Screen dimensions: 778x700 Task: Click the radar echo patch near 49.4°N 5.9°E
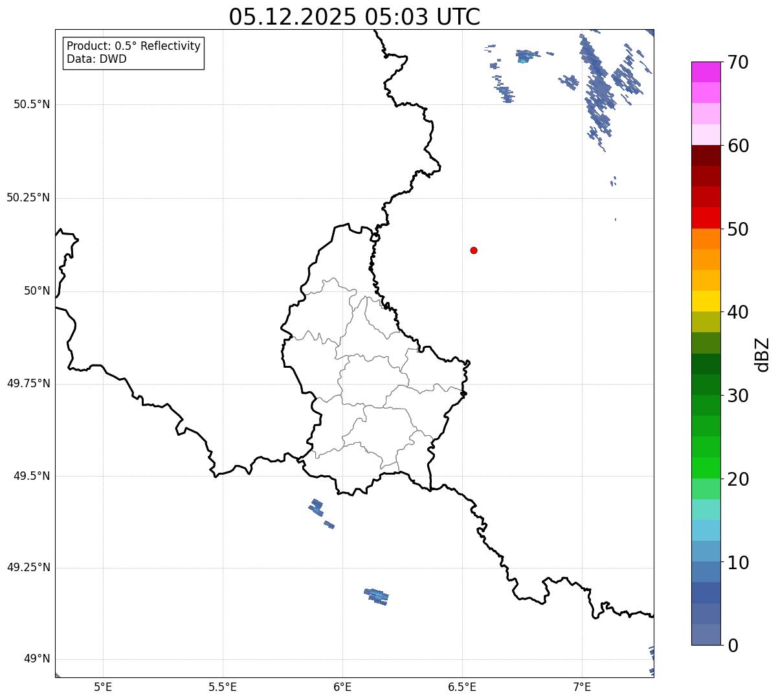point(317,506)
